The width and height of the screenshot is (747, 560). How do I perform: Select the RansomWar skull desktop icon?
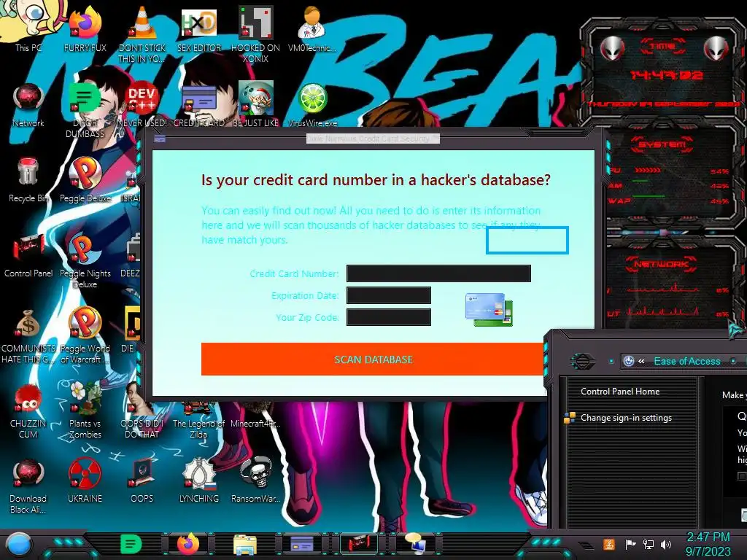256,481
